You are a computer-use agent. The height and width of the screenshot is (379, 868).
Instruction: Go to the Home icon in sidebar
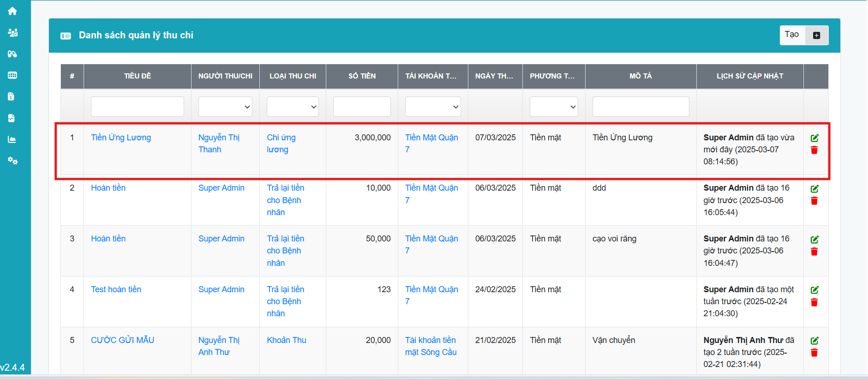click(x=12, y=11)
